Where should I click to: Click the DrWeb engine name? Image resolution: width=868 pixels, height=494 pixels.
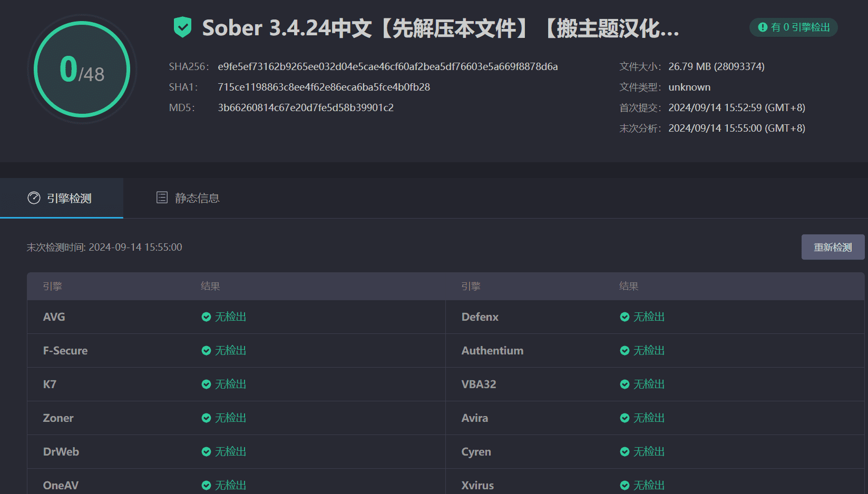point(61,452)
